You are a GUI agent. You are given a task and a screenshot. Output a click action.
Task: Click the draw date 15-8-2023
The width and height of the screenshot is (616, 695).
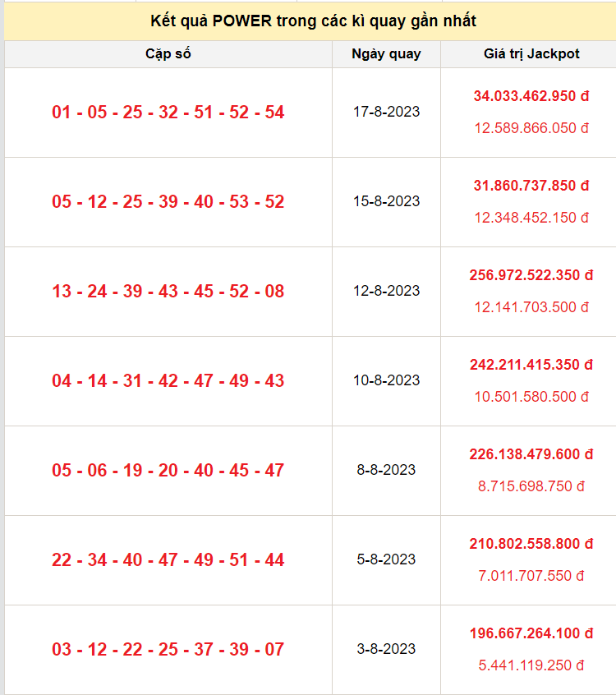click(x=386, y=201)
